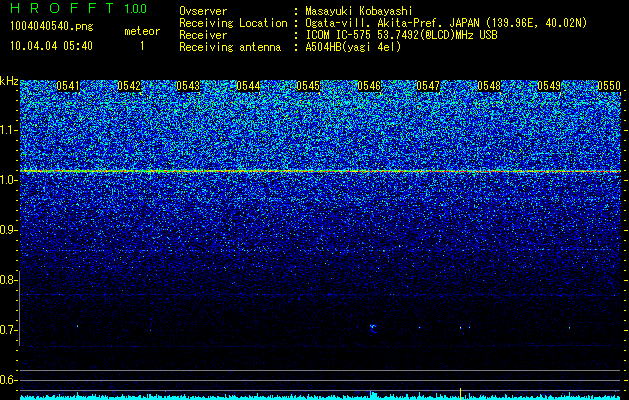Click the meteor echo blip near 0546
The image size is (629, 400).
coord(373,329)
